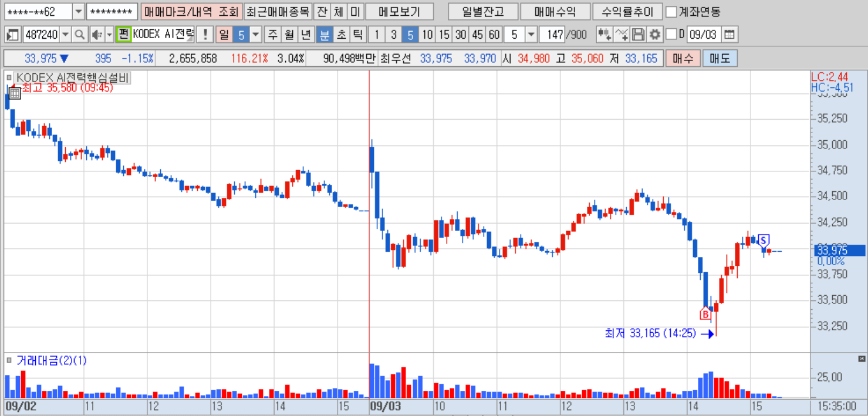
Task: Click small square beside 거래대금(2)(1) label
Action: coord(9,361)
